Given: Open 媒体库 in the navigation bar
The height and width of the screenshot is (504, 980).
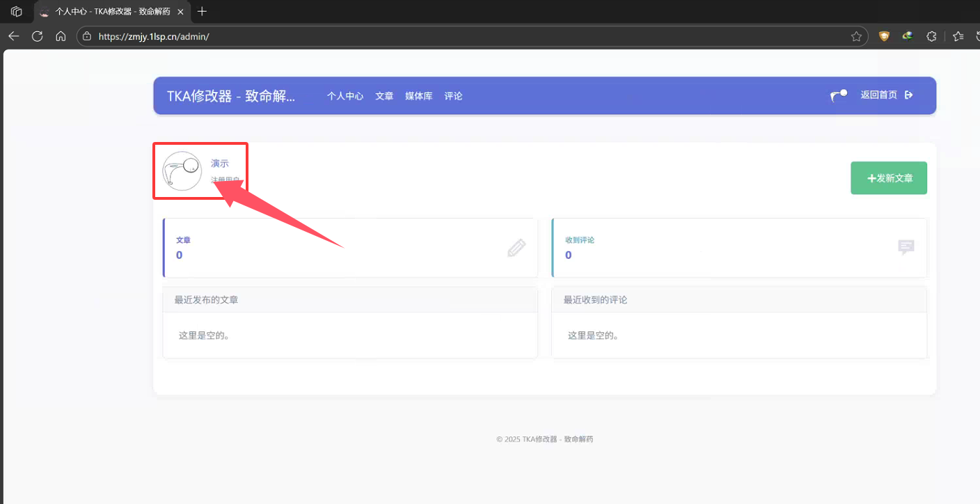Looking at the screenshot, I should (x=419, y=96).
